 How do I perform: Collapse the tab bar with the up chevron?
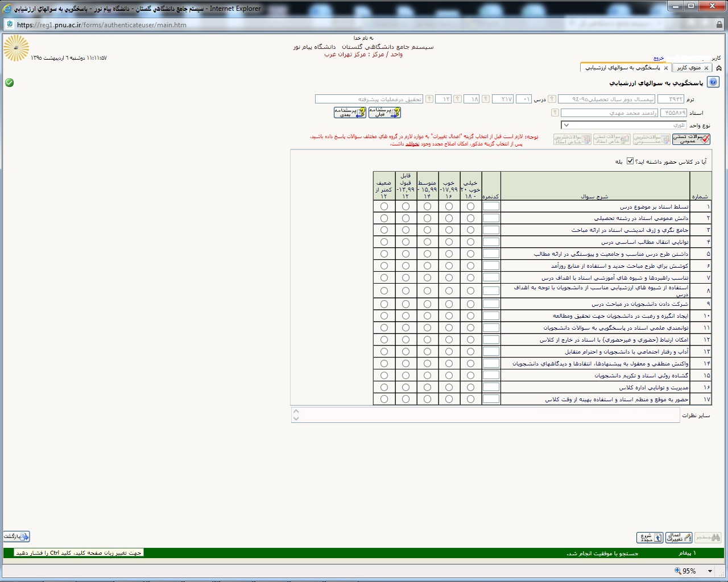[719, 68]
